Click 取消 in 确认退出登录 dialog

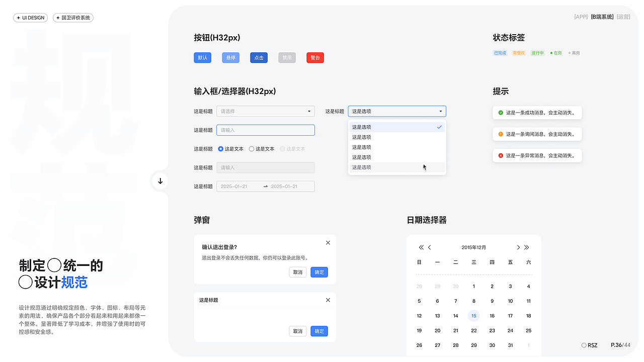[298, 272]
